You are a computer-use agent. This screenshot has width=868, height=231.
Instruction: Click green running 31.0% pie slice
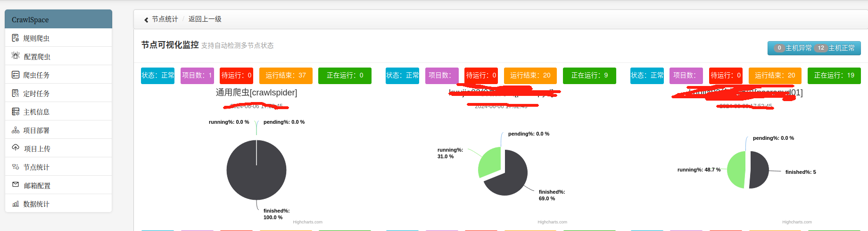click(x=490, y=162)
